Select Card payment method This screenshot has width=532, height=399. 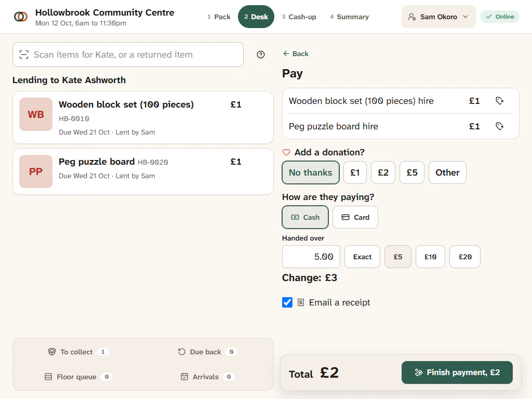point(355,217)
